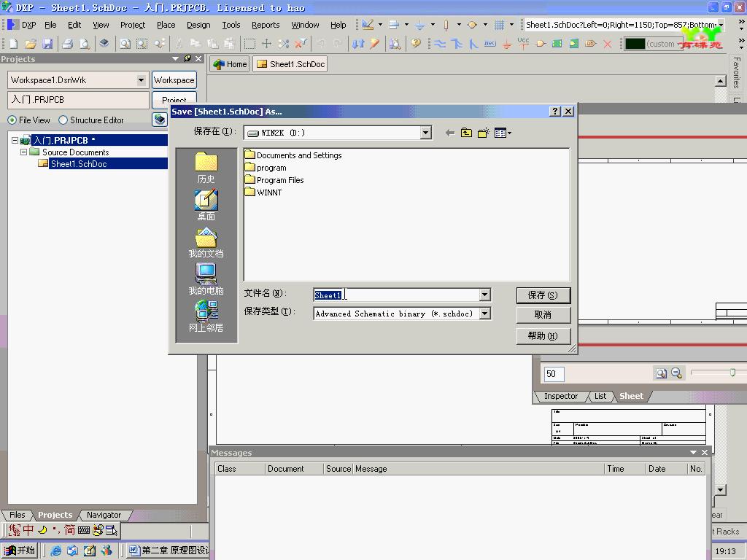The width and height of the screenshot is (747, 560).
Task: Select the dashed rectangle selection tool
Action: (249, 44)
